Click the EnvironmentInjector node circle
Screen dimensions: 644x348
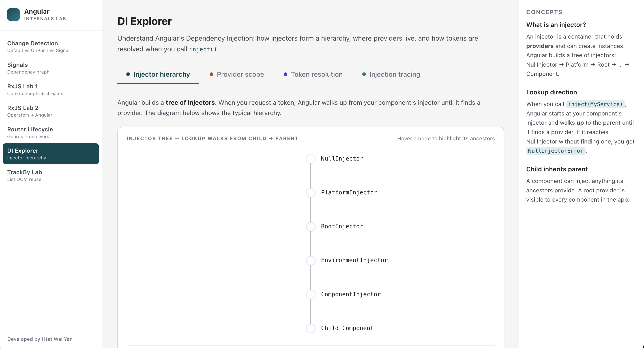point(311,260)
